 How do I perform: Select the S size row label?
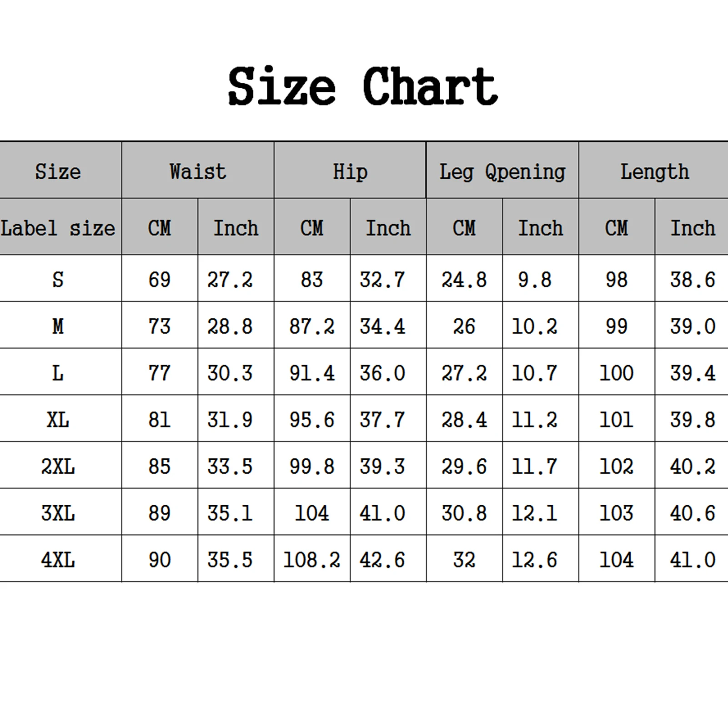(x=58, y=279)
